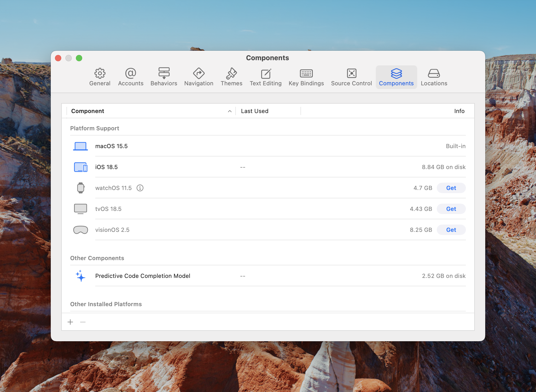This screenshot has width=536, height=392.
Task: Click the 8.25 GB size text
Action: point(421,230)
